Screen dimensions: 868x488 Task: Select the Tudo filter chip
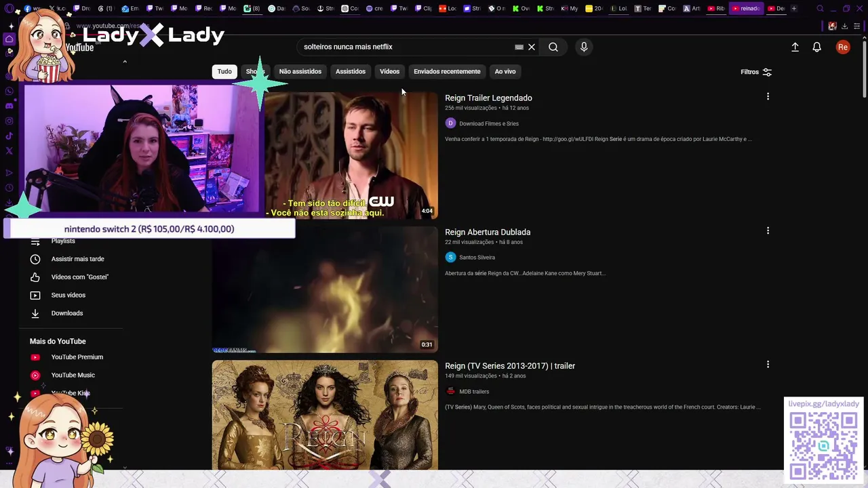tap(224, 71)
